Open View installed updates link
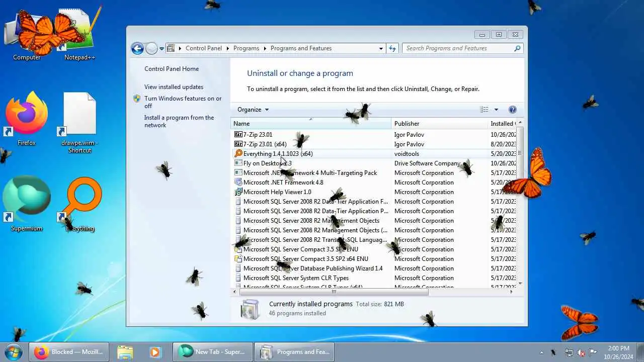This screenshot has width=644, height=362. tap(174, 87)
